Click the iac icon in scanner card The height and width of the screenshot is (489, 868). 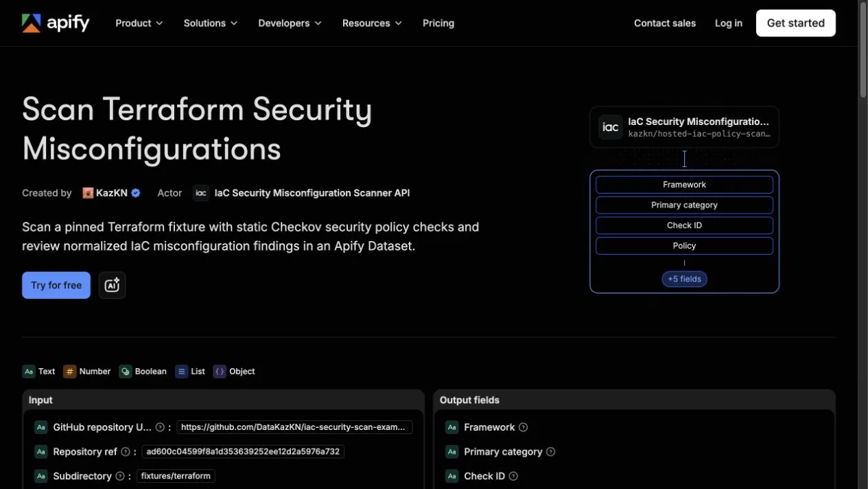[610, 127]
